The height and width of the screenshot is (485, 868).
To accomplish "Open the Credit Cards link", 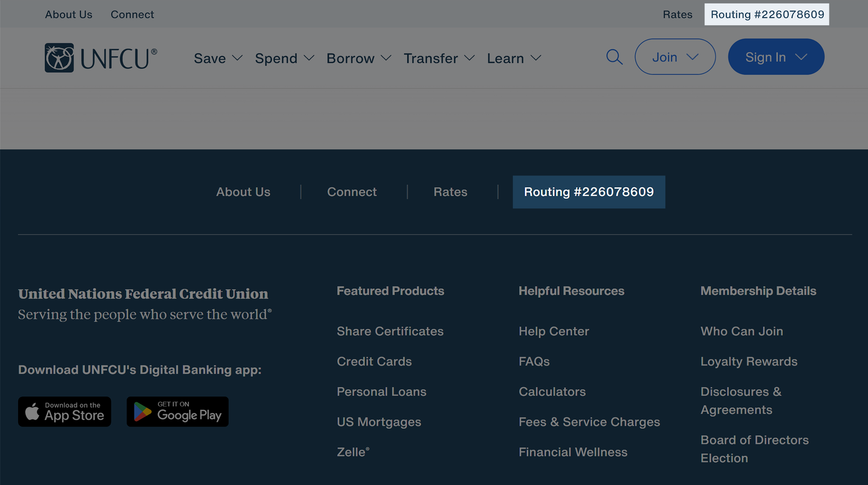I will click(374, 361).
